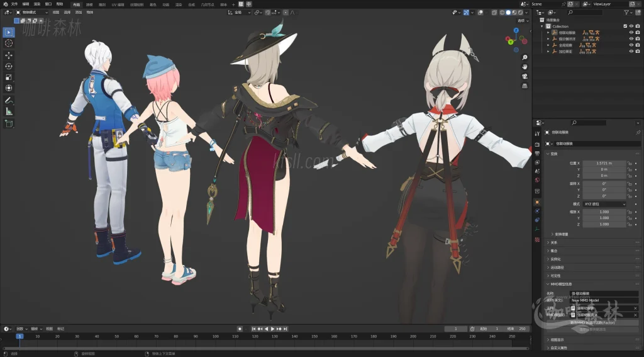Open the File menu
644x357 pixels.
(14, 4)
